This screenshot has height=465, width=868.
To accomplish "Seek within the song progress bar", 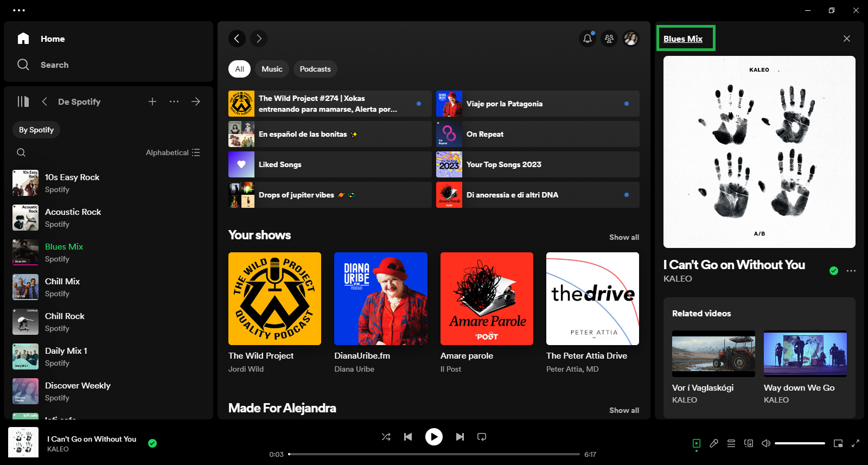I will point(434,454).
